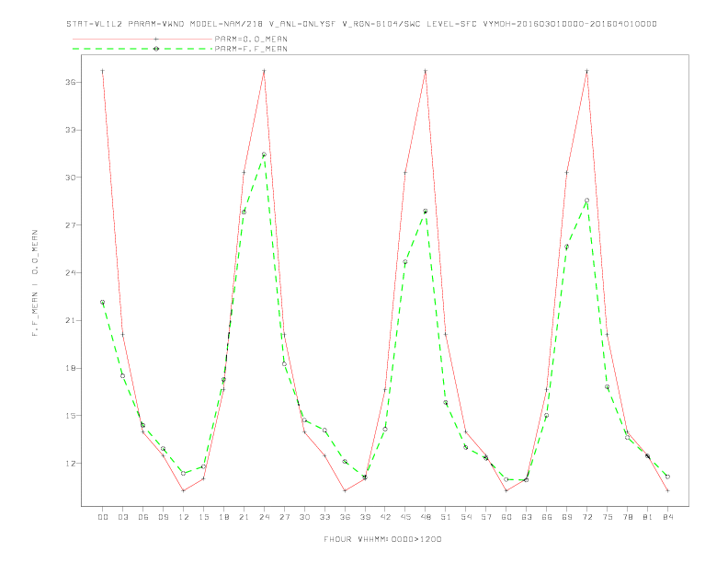Click the green circle data point at hour 33
This screenshot has width=728, height=563.
coord(325,431)
